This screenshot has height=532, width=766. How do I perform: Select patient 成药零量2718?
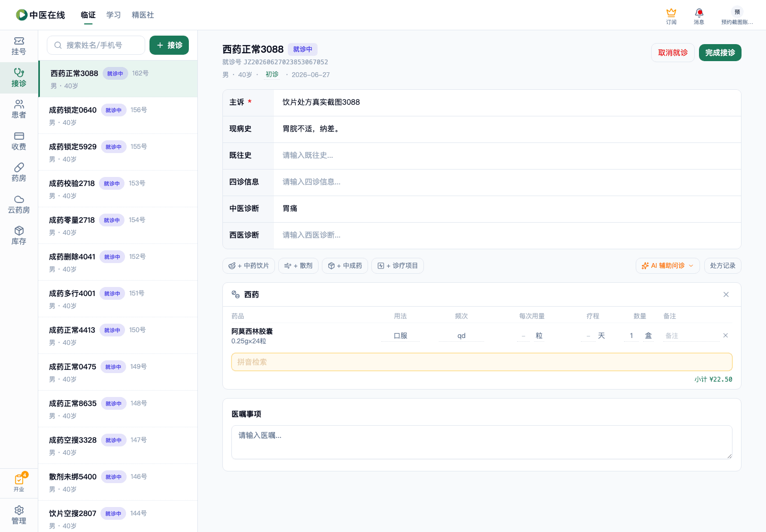click(x=118, y=225)
